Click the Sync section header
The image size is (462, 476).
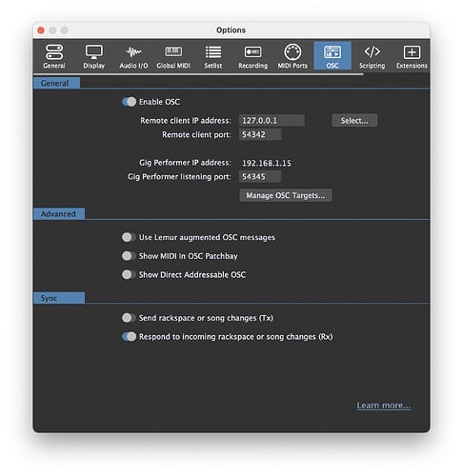(59, 298)
